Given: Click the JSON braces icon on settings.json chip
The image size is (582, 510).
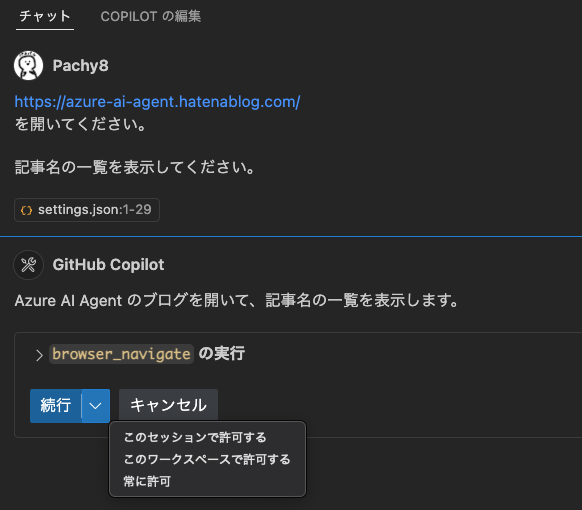Looking at the screenshot, I should click(x=26, y=210).
